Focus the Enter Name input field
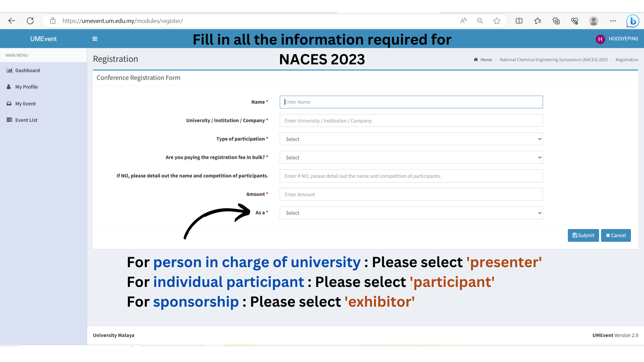The width and height of the screenshot is (644, 362). point(411,102)
